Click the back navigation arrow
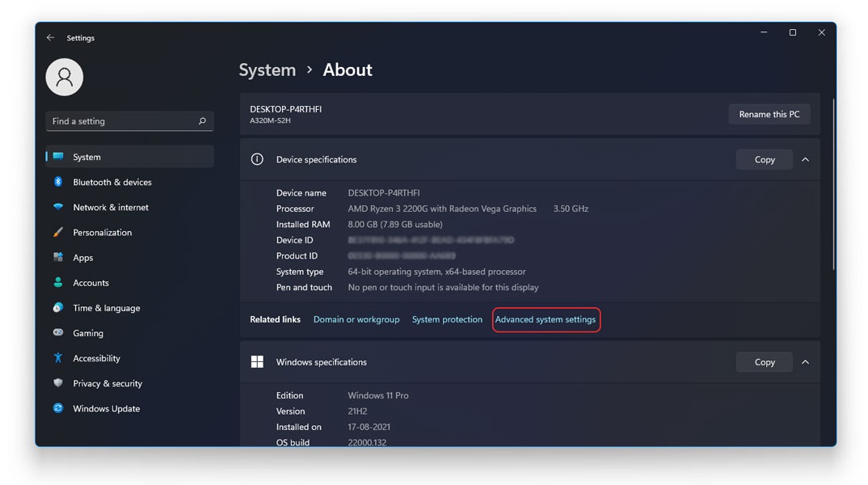 pyautogui.click(x=49, y=37)
